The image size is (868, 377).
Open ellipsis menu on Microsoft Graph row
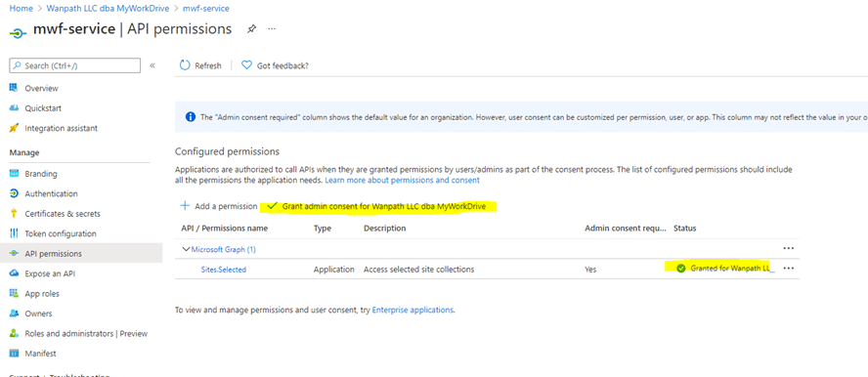pos(789,249)
